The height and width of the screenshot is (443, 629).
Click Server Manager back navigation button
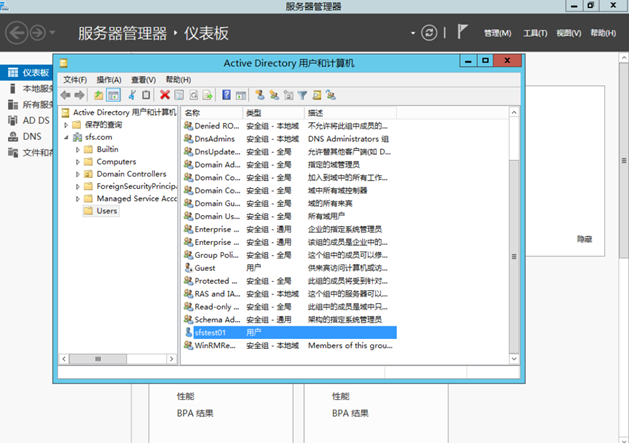tap(16, 33)
